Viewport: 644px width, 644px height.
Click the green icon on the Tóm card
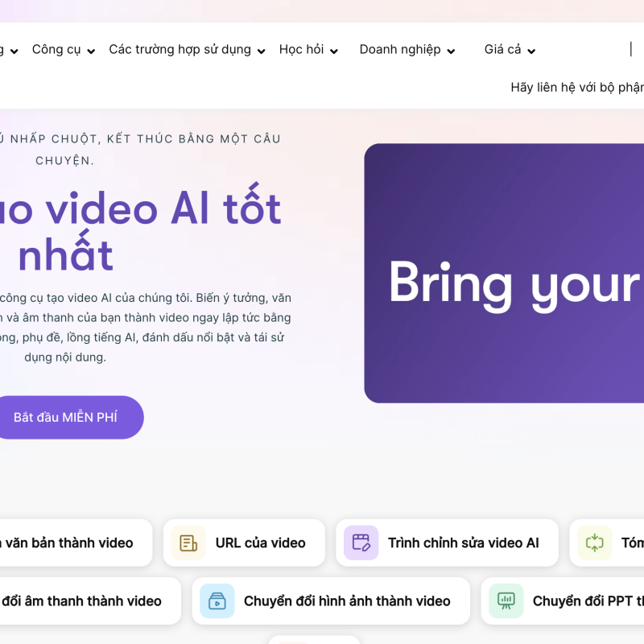click(x=594, y=543)
